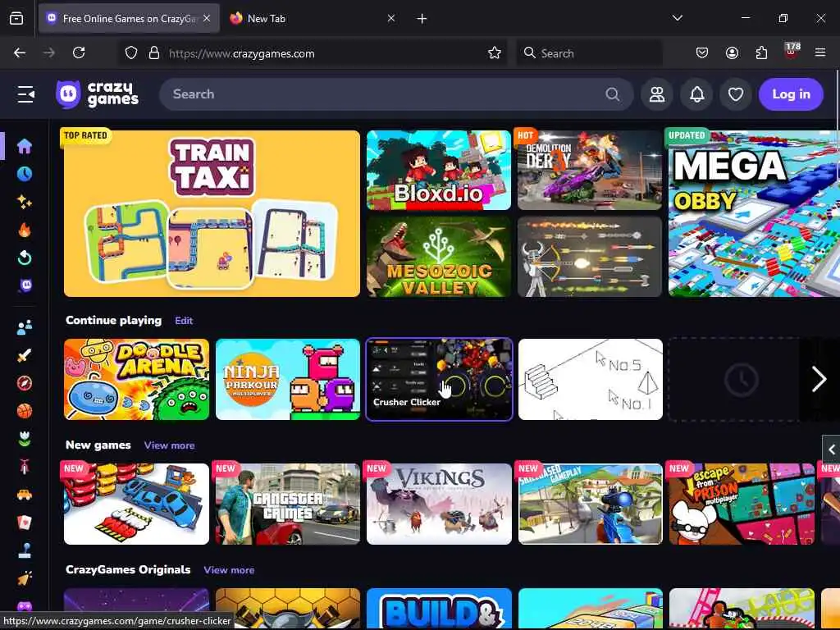Close the Free Online Games tab
The height and width of the screenshot is (630, 840).
(207, 19)
